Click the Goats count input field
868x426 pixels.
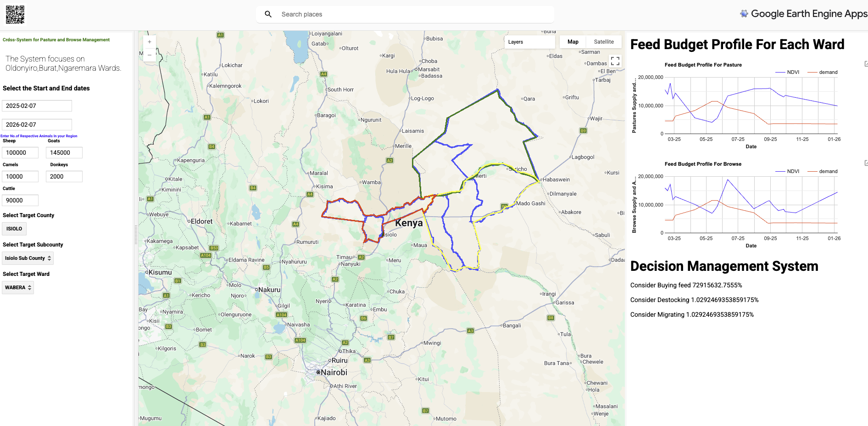pyautogui.click(x=64, y=152)
